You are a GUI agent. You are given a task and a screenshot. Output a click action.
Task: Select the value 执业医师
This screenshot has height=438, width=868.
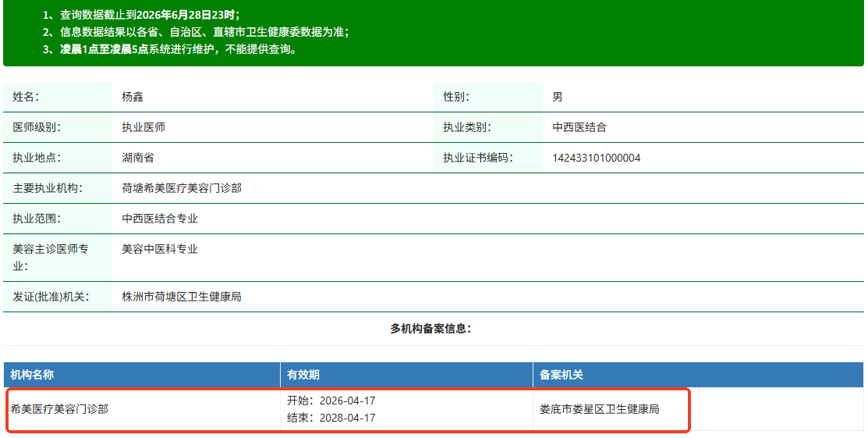pos(143,127)
